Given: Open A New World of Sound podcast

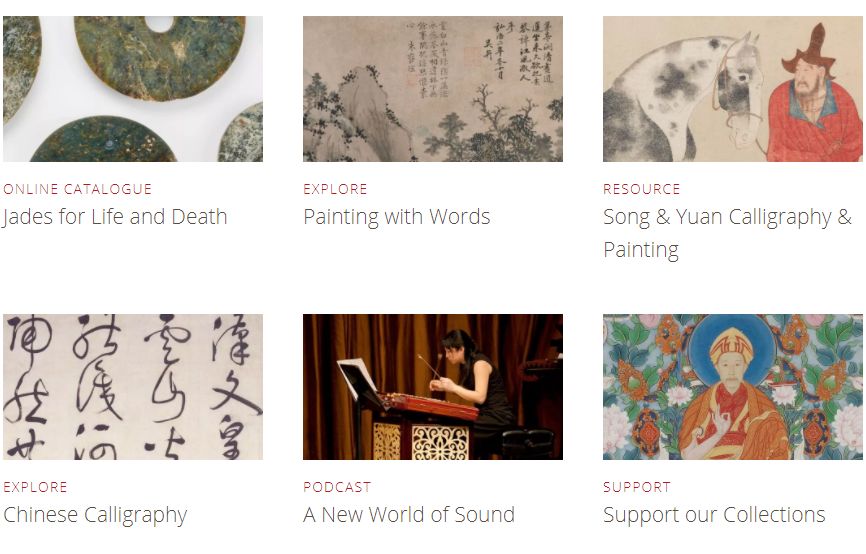Looking at the screenshot, I should tap(409, 515).
